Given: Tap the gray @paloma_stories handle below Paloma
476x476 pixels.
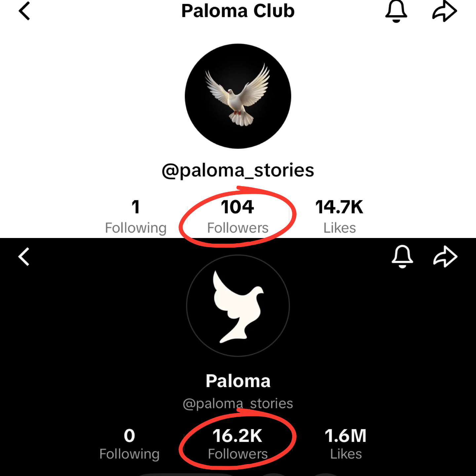Looking at the screenshot, I should click(238, 404).
